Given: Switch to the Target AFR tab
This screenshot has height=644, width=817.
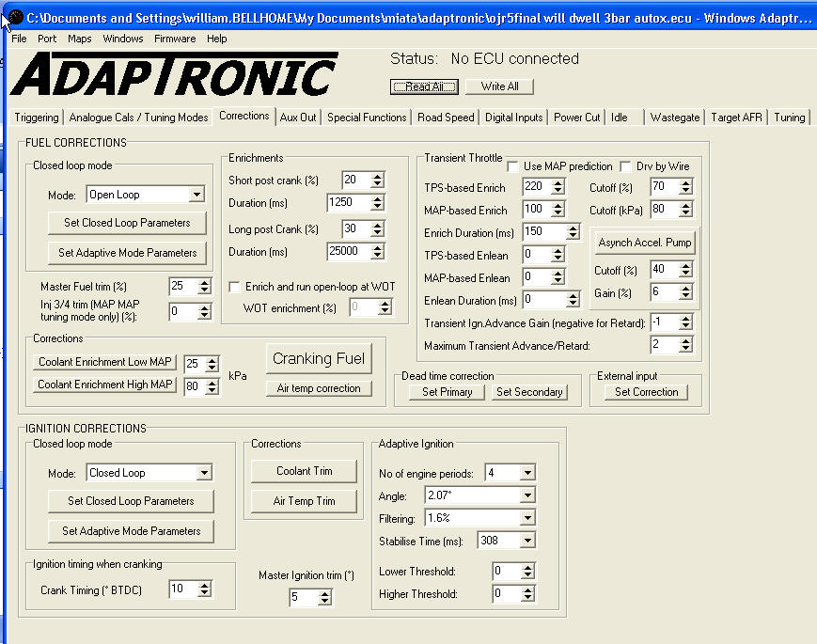Looking at the screenshot, I should pos(736,118).
